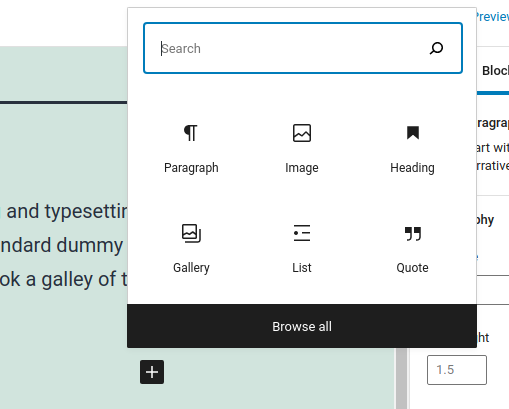
Task: Add a Gallery block via its icon
Action: [x=191, y=233]
